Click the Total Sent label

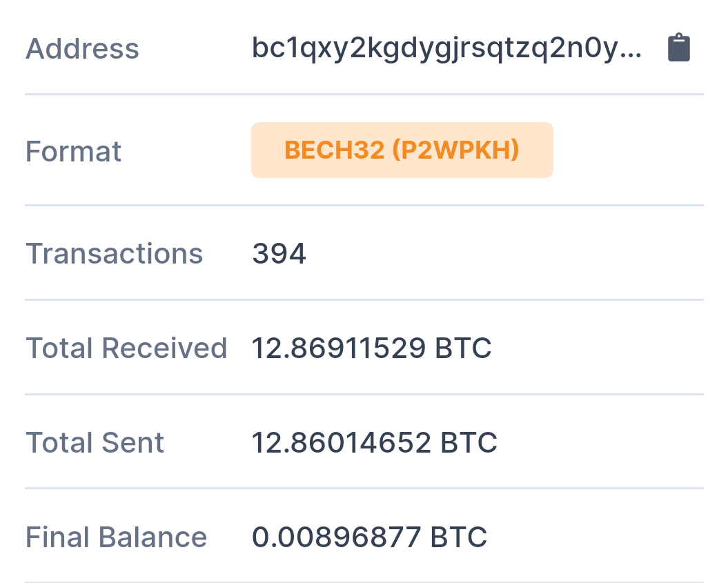[x=95, y=442]
